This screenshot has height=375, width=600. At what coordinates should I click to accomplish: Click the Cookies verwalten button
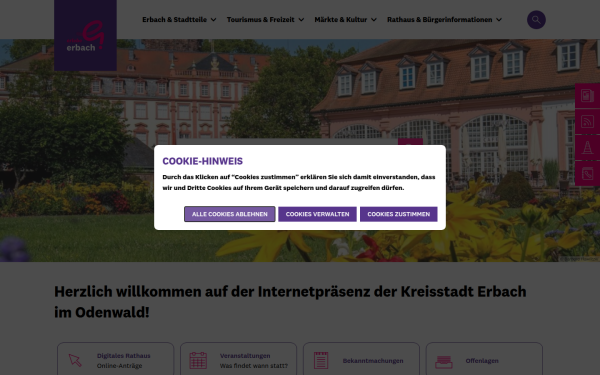317,214
